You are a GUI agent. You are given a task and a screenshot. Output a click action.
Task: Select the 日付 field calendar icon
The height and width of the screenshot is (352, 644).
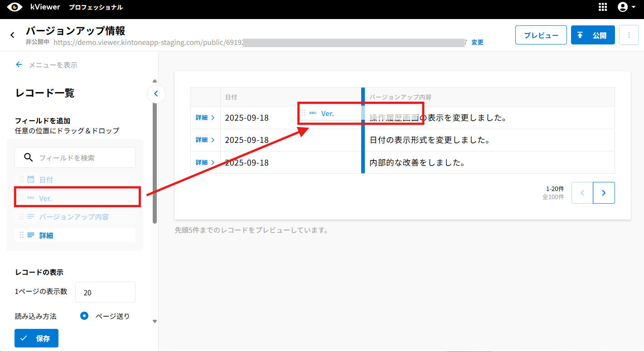tap(31, 180)
